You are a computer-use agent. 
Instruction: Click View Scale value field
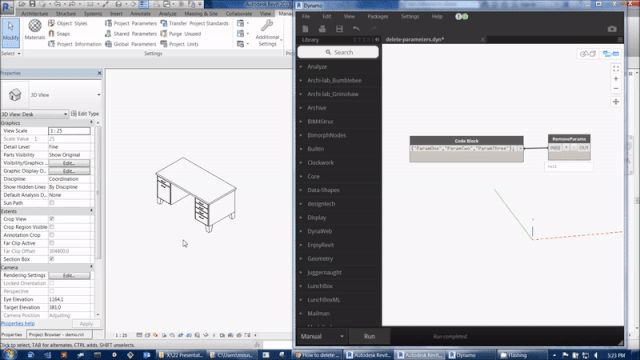coord(69,131)
